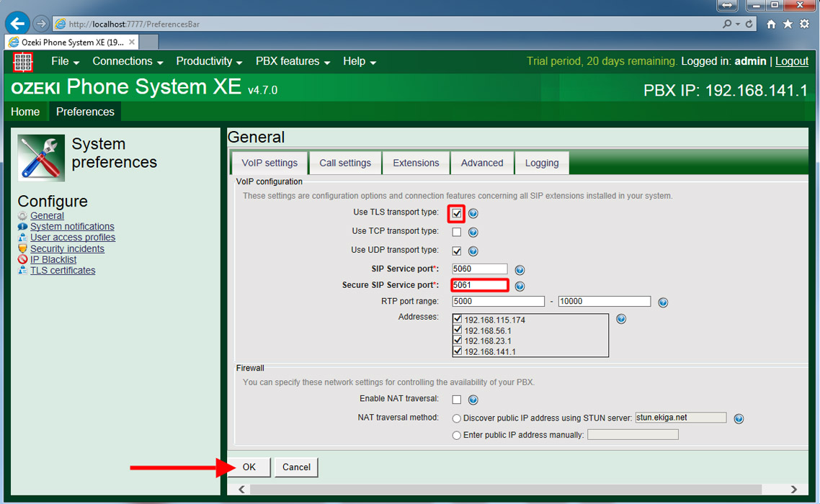Click the address bar search magnifier icon
This screenshot has width=820, height=504.
pyautogui.click(x=727, y=24)
